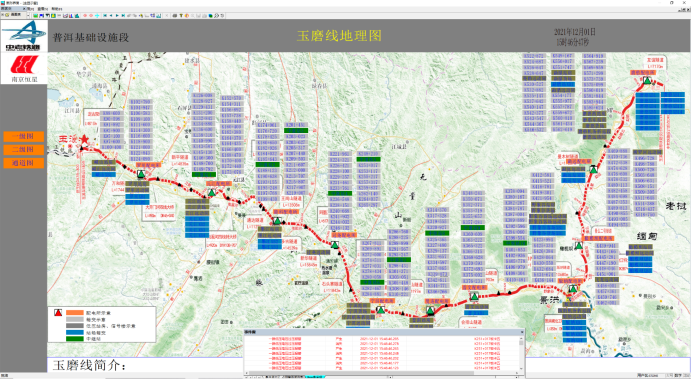Screen dimensions: 691x379
Task: Open the 帮助 menu in the menu bar
Action: (56, 8)
